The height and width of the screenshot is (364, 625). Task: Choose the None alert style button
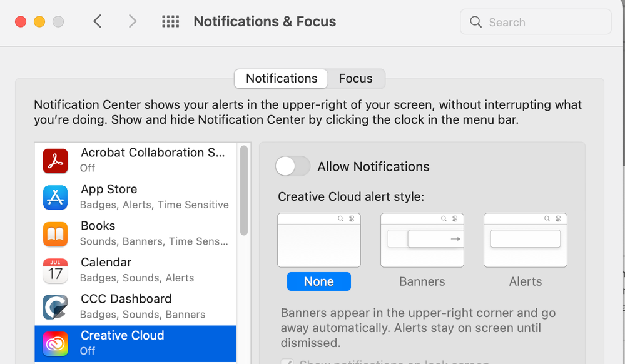coord(319,281)
